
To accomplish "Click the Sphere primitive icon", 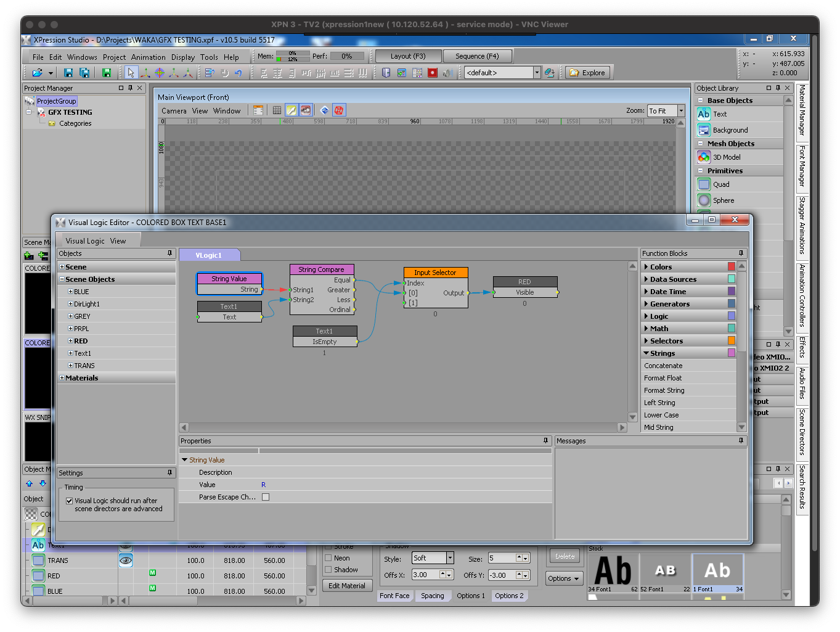I will click(704, 200).
